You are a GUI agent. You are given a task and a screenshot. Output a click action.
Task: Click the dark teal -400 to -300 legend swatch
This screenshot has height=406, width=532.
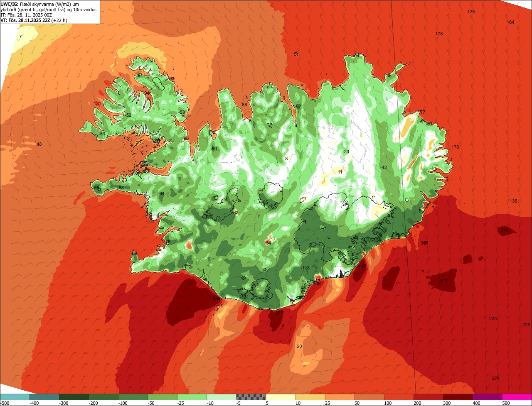click(x=44, y=397)
